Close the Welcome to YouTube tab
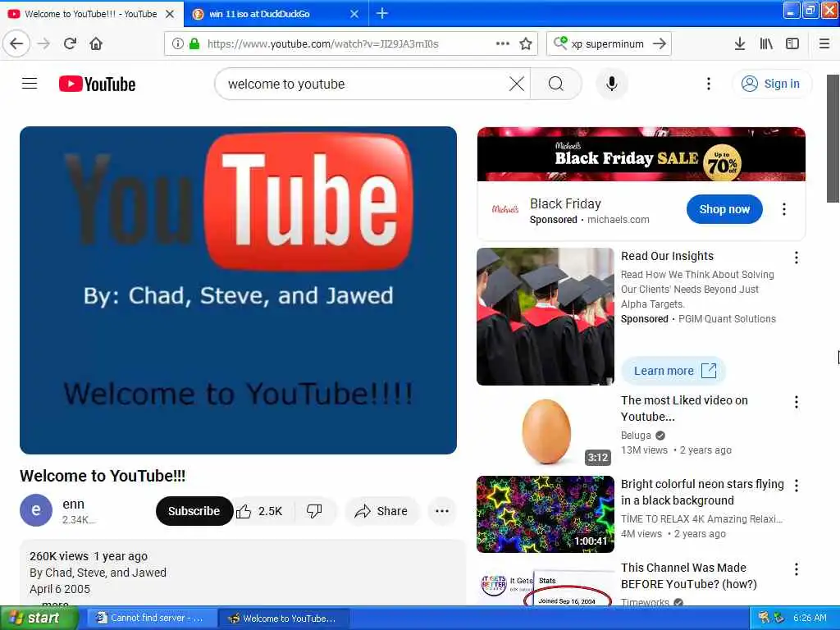 tap(170, 14)
